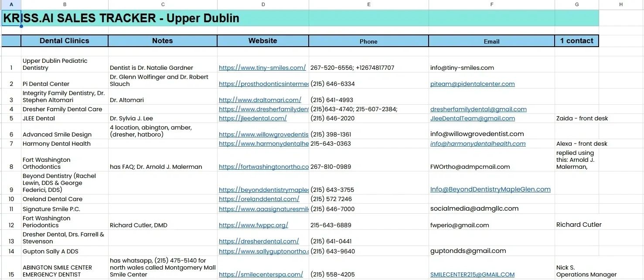Click the piteam@pidentalcenter.com email link
The height and width of the screenshot is (280, 644).
tap(473, 84)
